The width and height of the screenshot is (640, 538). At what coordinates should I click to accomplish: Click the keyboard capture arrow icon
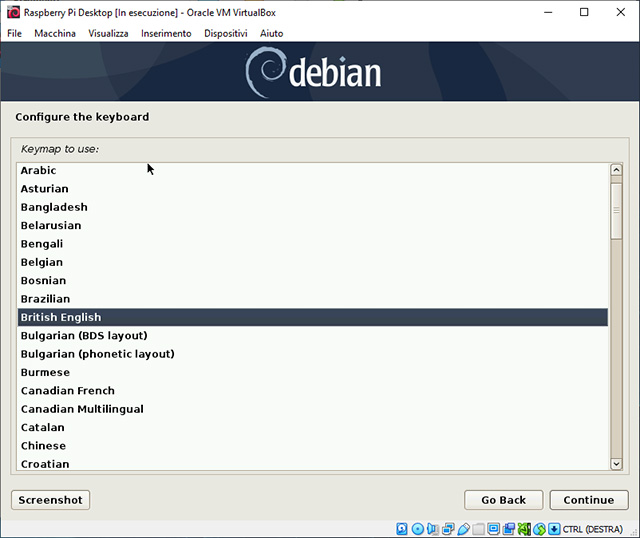pyautogui.click(x=554, y=528)
